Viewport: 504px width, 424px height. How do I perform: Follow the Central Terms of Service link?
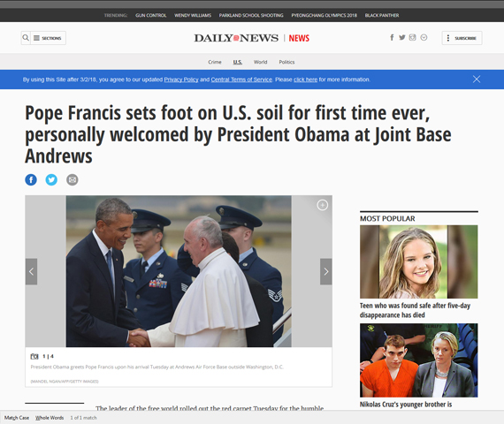(241, 79)
